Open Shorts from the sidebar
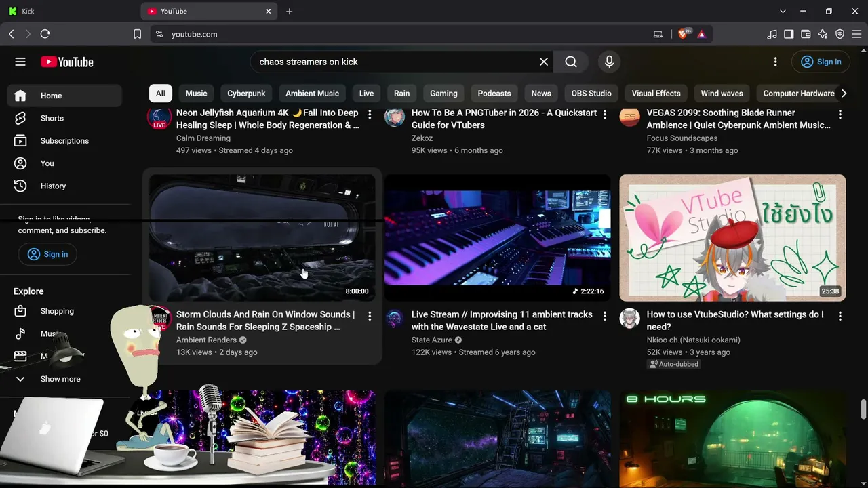 click(64, 118)
